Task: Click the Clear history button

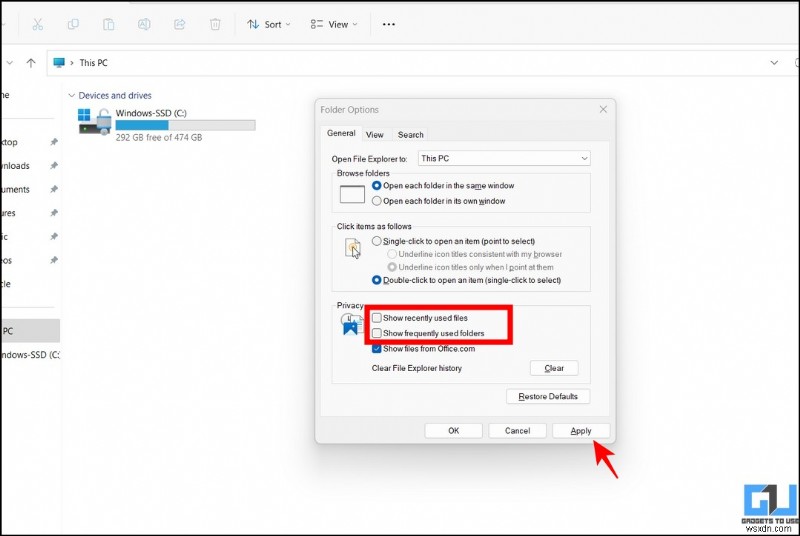Action: [x=554, y=368]
